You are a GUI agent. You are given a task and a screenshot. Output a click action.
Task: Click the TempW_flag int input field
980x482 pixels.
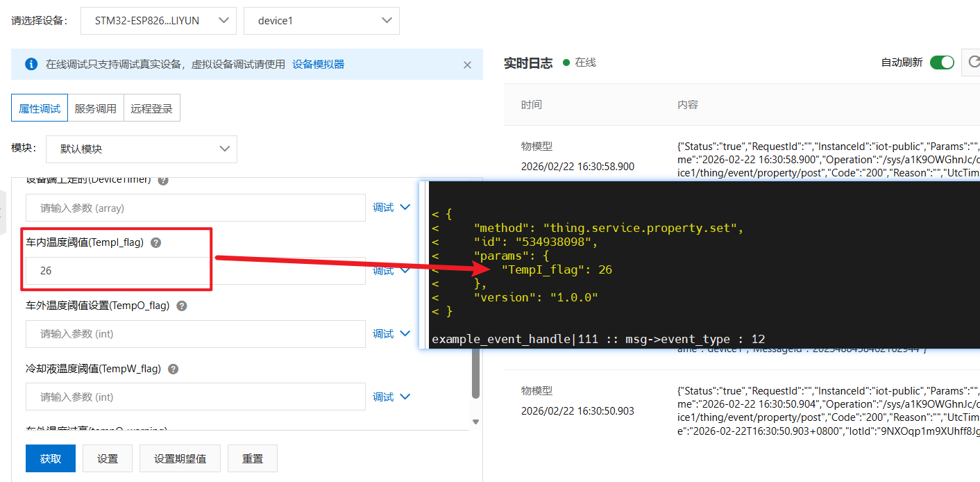pyautogui.click(x=196, y=397)
